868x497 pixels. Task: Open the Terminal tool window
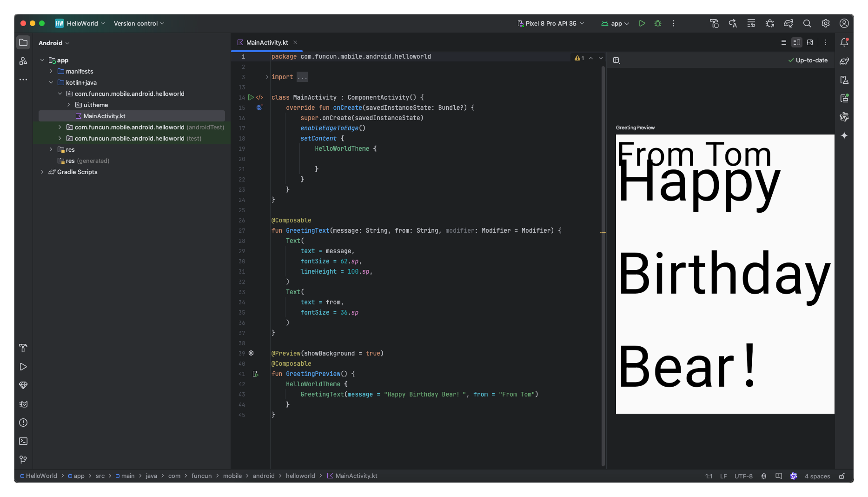click(23, 441)
